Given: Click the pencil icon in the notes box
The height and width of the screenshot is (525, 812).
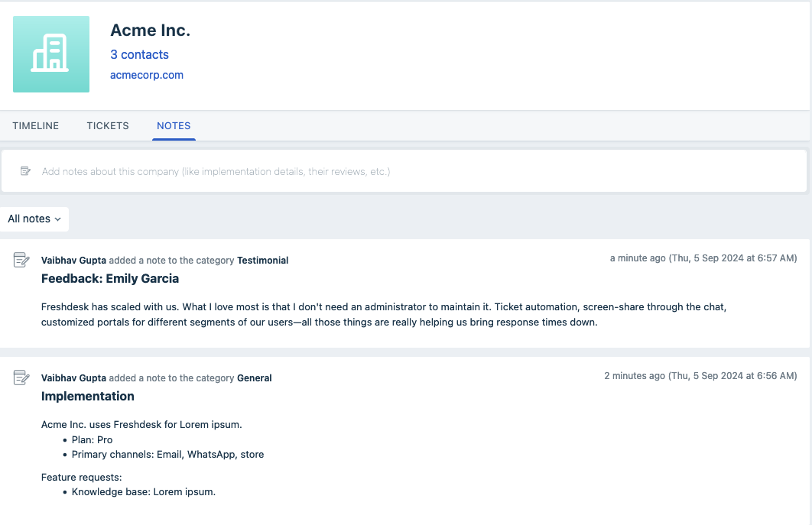Looking at the screenshot, I should click(x=25, y=170).
